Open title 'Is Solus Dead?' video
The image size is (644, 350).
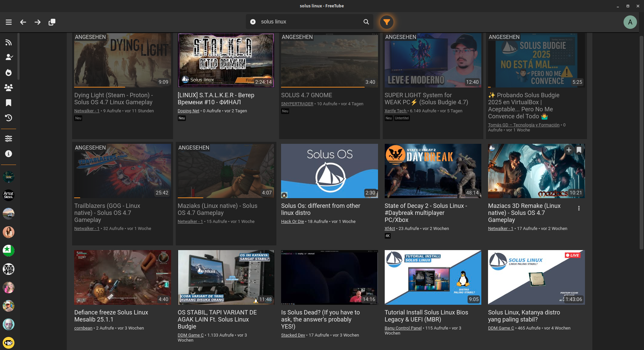tap(320, 319)
